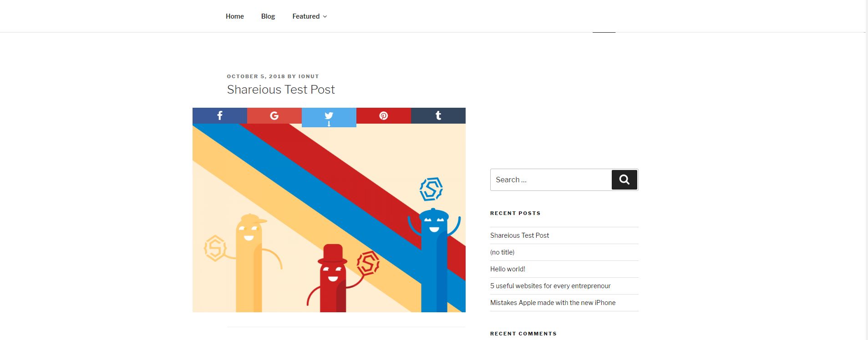Click the October 5, 2018 date link
The width and height of the screenshot is (868, 340).
click(256, 76)
